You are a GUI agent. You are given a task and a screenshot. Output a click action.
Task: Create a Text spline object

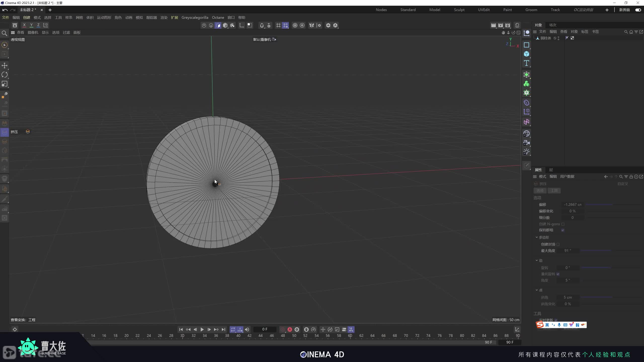pyautogui.click(x=526, y=63)
